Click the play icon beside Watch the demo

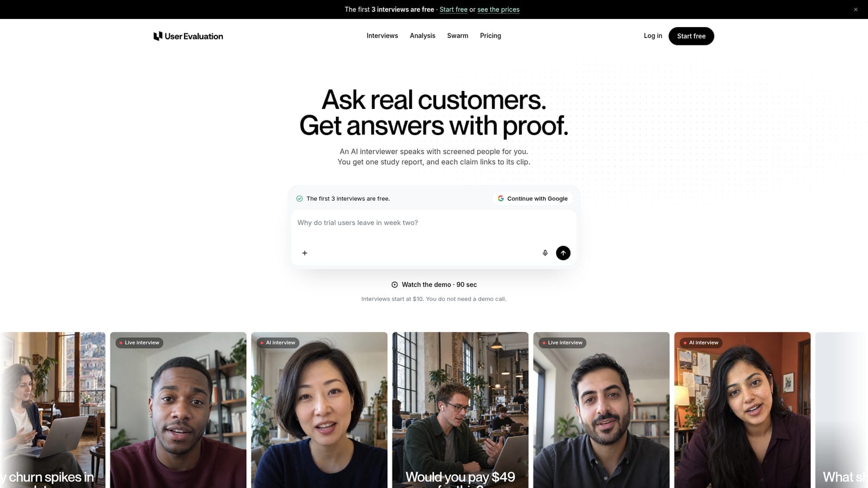tap(394, 285)
